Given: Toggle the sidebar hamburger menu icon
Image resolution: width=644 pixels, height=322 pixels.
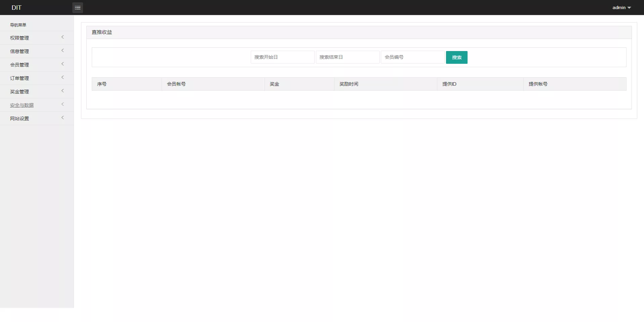Looking at the screenshot, I should tap(78, 8).
